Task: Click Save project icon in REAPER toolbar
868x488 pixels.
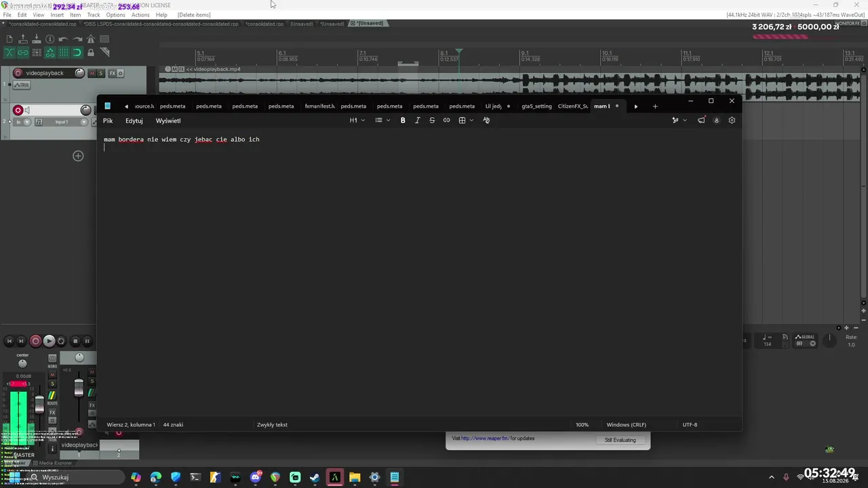Action: pyautogui.click(x=37, y=39)
